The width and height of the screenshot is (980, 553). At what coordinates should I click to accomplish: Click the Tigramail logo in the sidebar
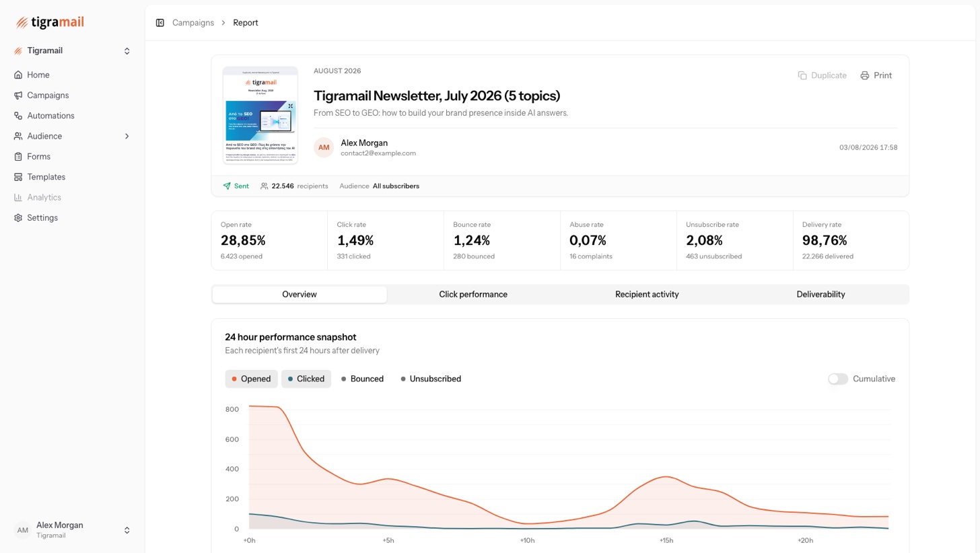click(x=50, y=22)
